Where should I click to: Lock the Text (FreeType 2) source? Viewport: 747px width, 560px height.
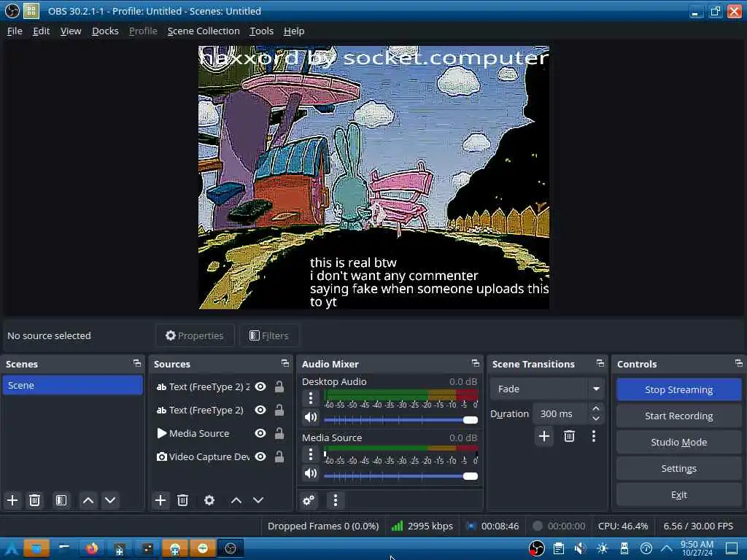click(x=279, y=410)
